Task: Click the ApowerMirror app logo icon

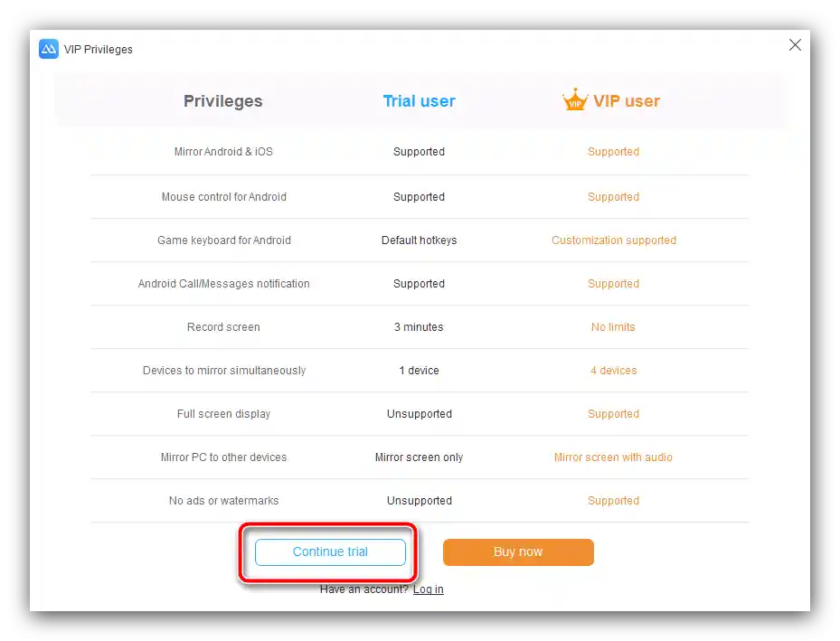Action: pos(49,49)
